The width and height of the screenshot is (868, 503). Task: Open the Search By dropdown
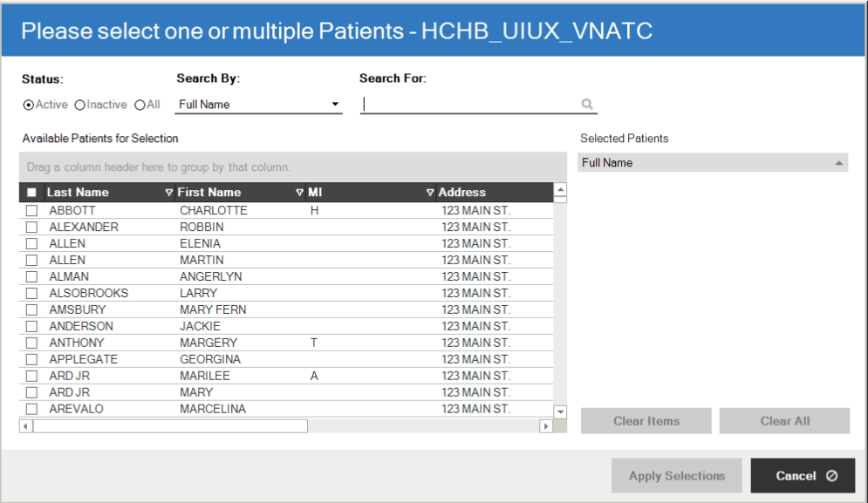pyautogui.click(x=334, y=104)
